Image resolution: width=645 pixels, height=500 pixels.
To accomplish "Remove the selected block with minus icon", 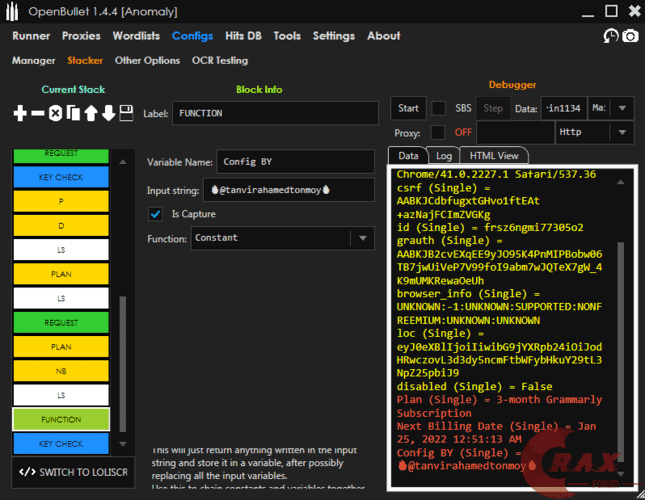I will (x=38, y=114).
